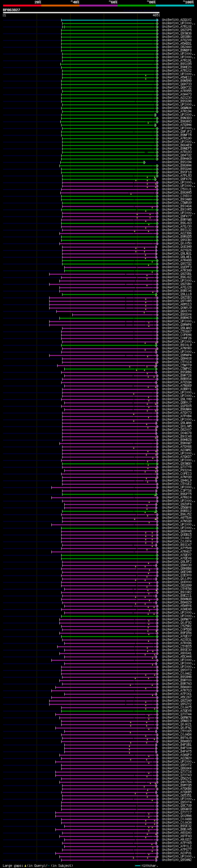Viewport: 197px width, 868px height.
Task: Click hit label UniRef100_B9N5M9
Action: [x=177, y=81]
